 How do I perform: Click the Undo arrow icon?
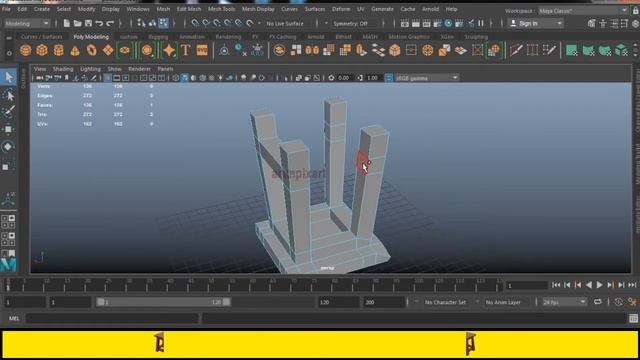pyautogui.click(x=99, y=23)
